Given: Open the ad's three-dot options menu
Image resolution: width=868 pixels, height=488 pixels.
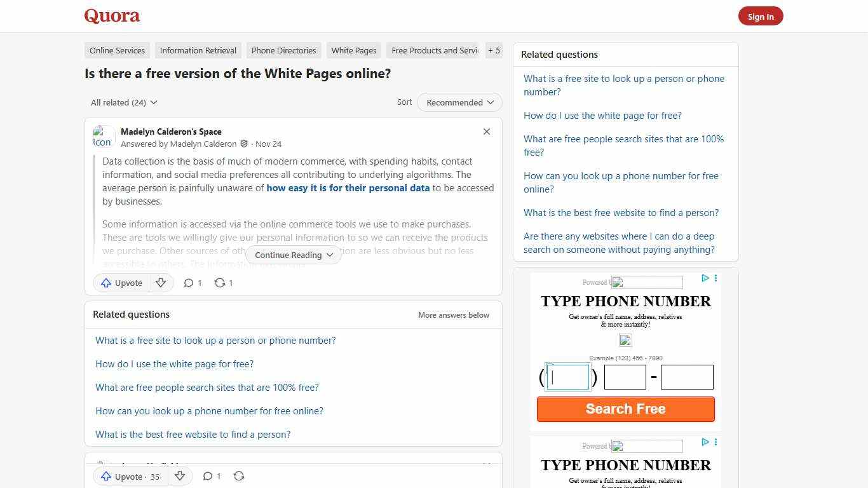Looking at the screenshot, I should pos(715,278).
